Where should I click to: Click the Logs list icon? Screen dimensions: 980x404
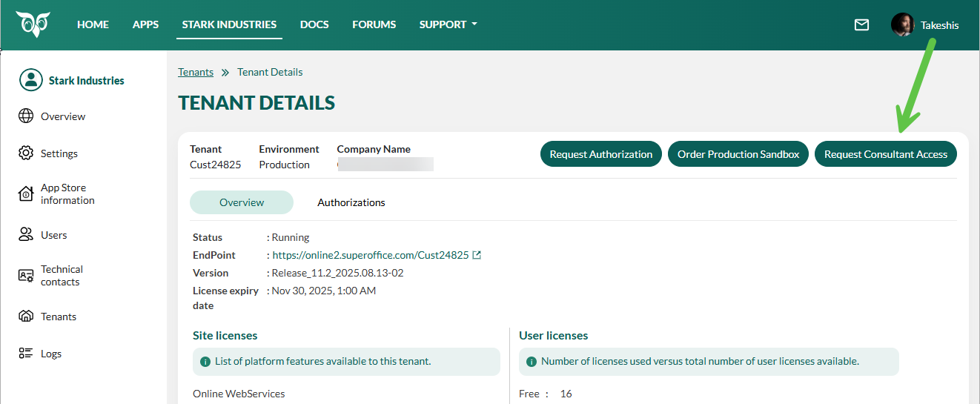(26, 354)
